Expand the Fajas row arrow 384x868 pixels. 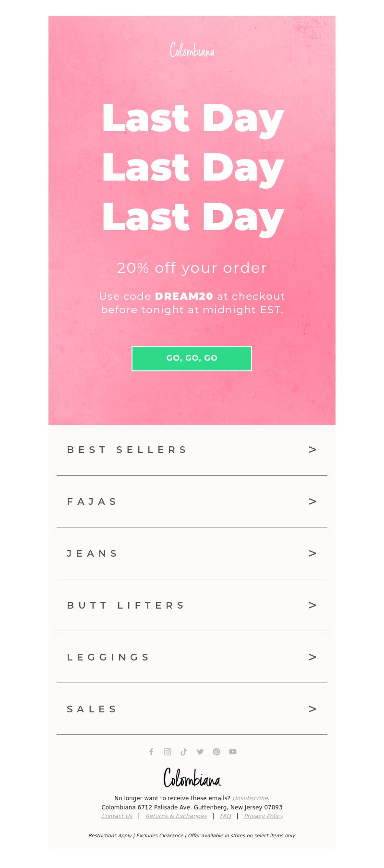point(313,501)
